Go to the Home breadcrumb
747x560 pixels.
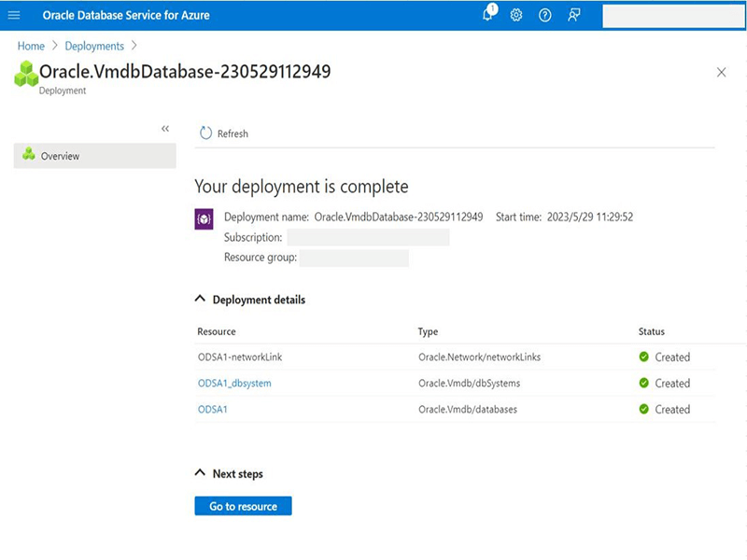[31, 46]
